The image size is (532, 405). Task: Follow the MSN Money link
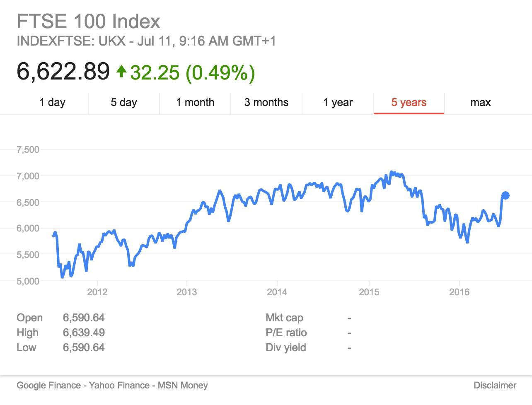coord(183,386)
